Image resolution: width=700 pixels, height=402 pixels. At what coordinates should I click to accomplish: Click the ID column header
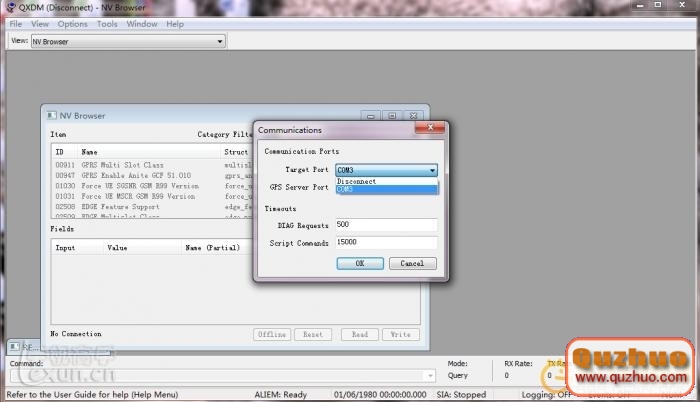(x=65, y=152)
